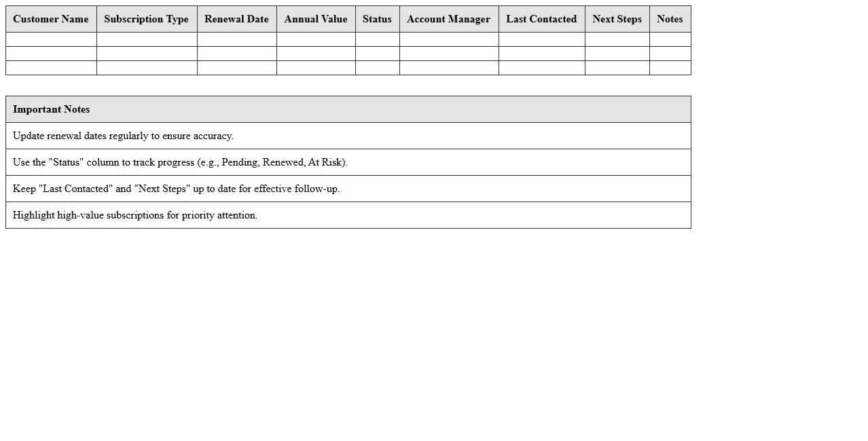
Task: Select the third-row empty Account Manager cell
Action: 448,68
